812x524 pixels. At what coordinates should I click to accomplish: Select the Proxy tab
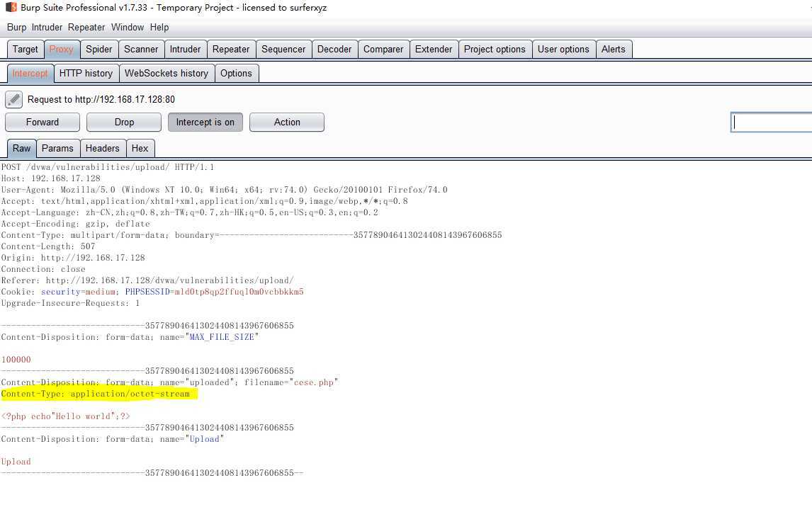(x=62, y=49)
